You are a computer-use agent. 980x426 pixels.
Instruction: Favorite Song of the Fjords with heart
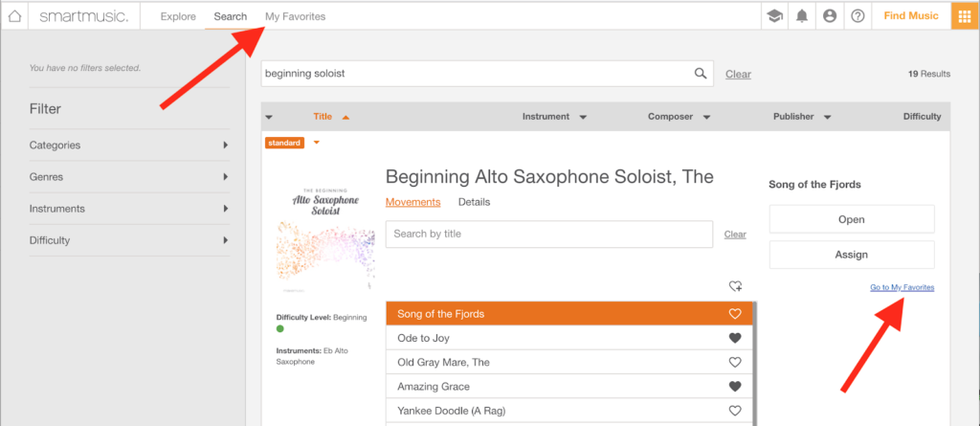(735, 314)
